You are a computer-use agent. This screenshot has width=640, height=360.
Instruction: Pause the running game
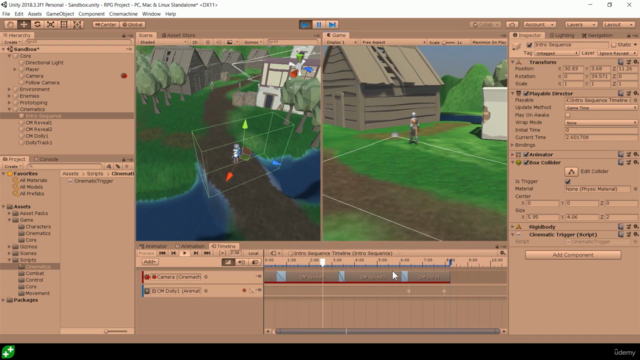[x=319, y=25]
